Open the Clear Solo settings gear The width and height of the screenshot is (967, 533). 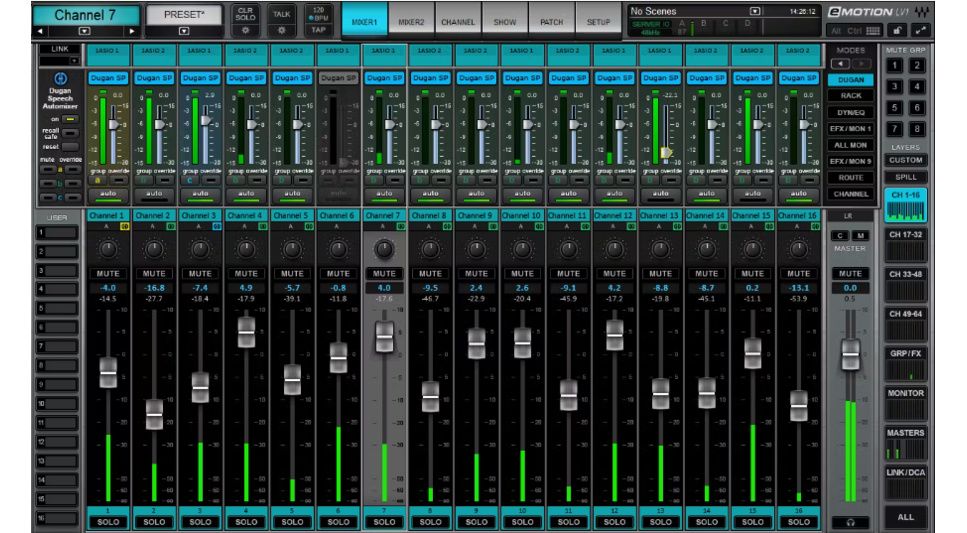pos(245,30)
